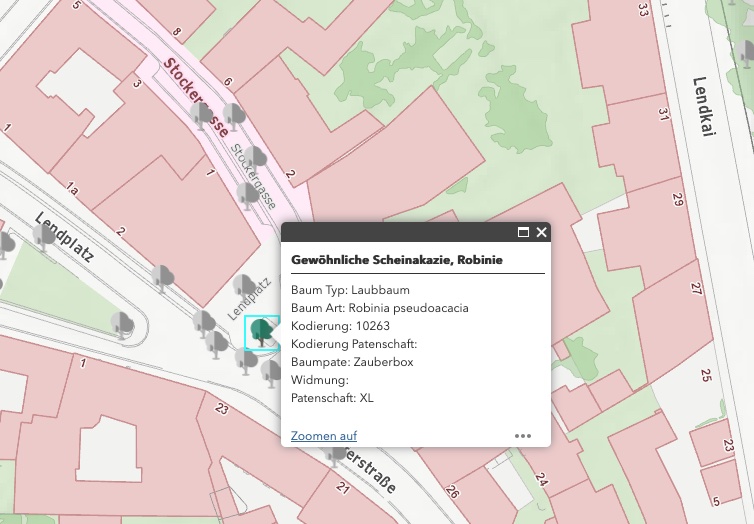Viewport: 754px width, 524px height.
Task: Click the 'Patenschaft: XL' line
Action: coord(332,398)
